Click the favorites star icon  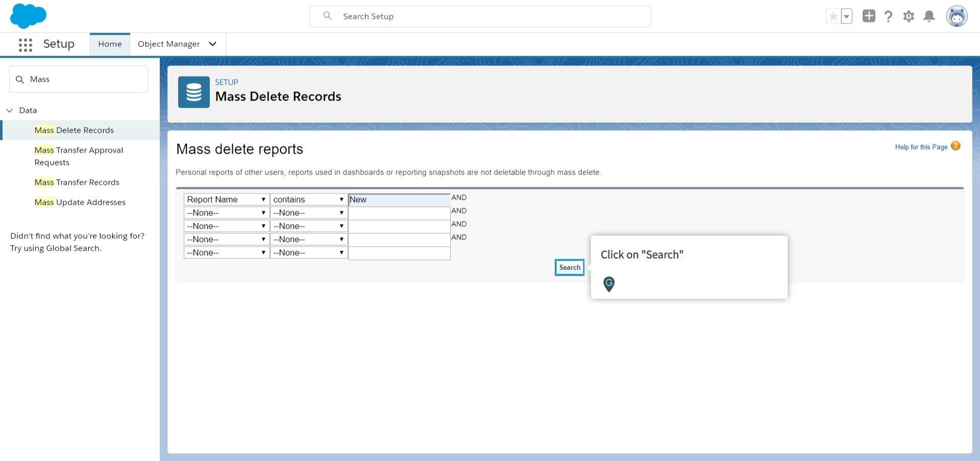pyautogui.click(x=833, y=16)
